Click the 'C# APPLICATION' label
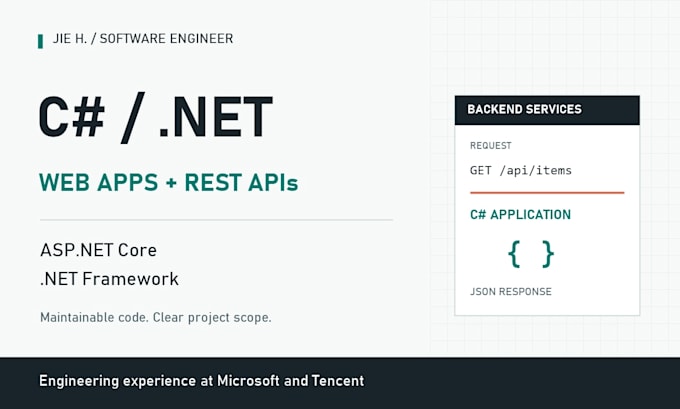This screenshot has width=680, height=409. coord(520,215)
